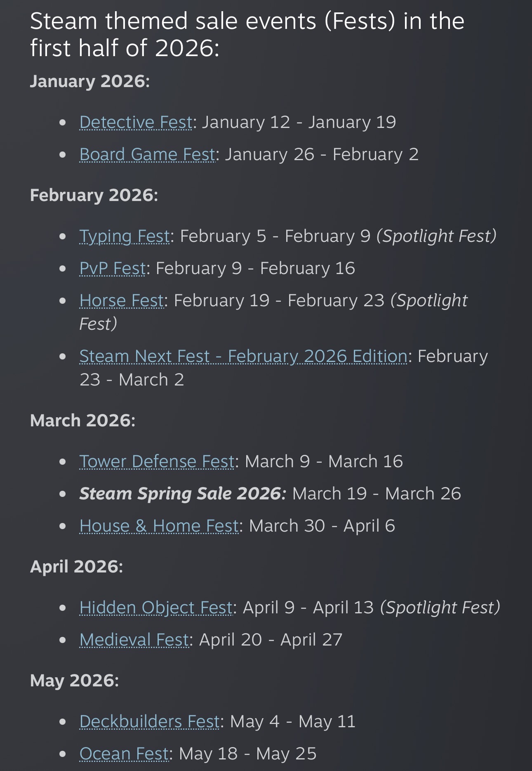
Task: Click the Hidden Object Fest link
Action: point(156,608)
